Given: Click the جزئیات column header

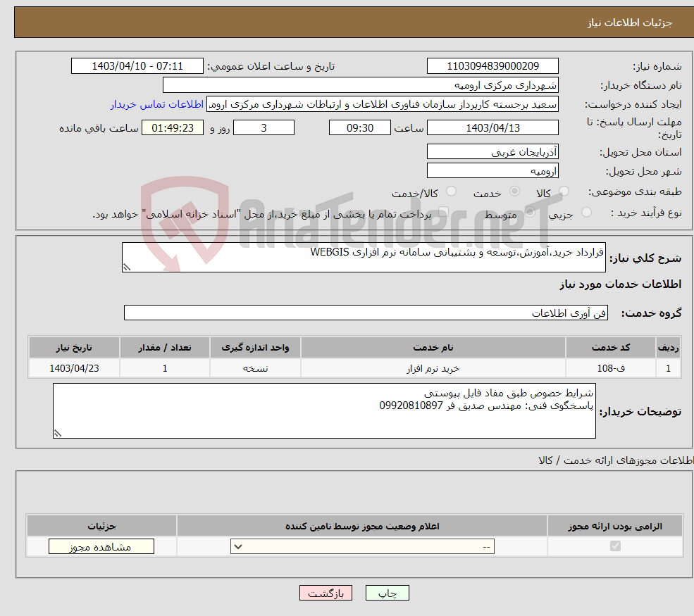Looking at the screenshot, I should click(101, 526).
